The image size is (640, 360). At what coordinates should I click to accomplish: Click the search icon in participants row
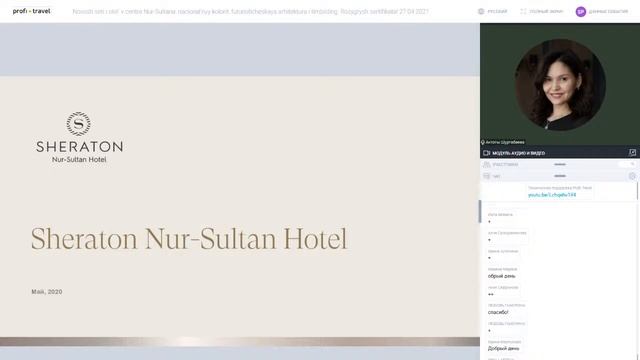632,164
